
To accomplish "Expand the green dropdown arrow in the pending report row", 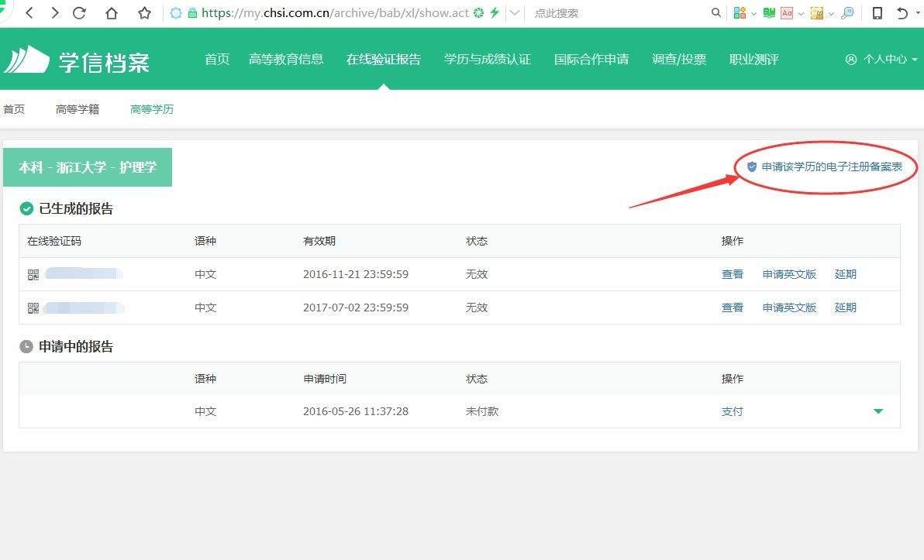I will (877, 411).
